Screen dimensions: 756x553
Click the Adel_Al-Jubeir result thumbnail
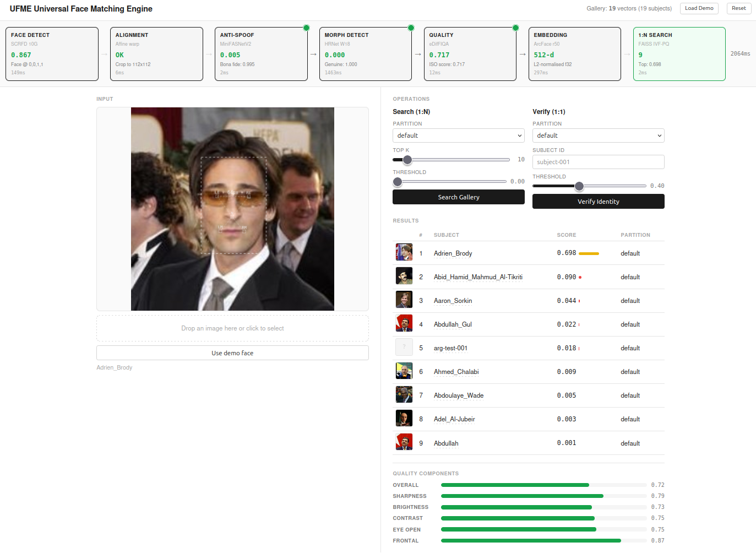point(404,418)
